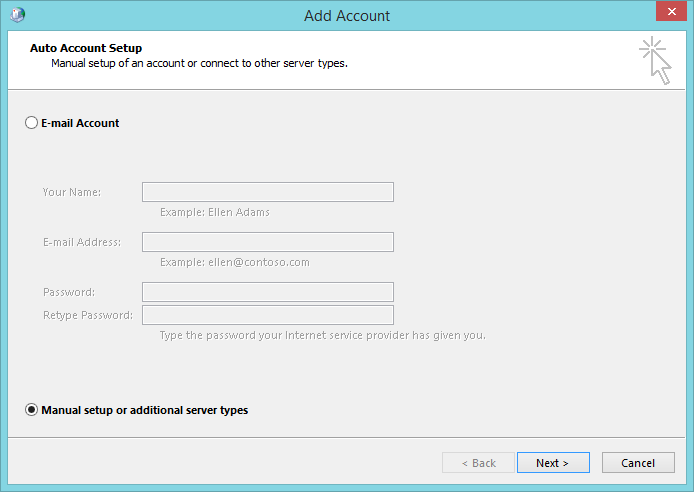The width and height of the screenshot is (694, 492).
Task: Click the Example: ellen@contoso.com hint text
Action: click(x=235, y=262)
